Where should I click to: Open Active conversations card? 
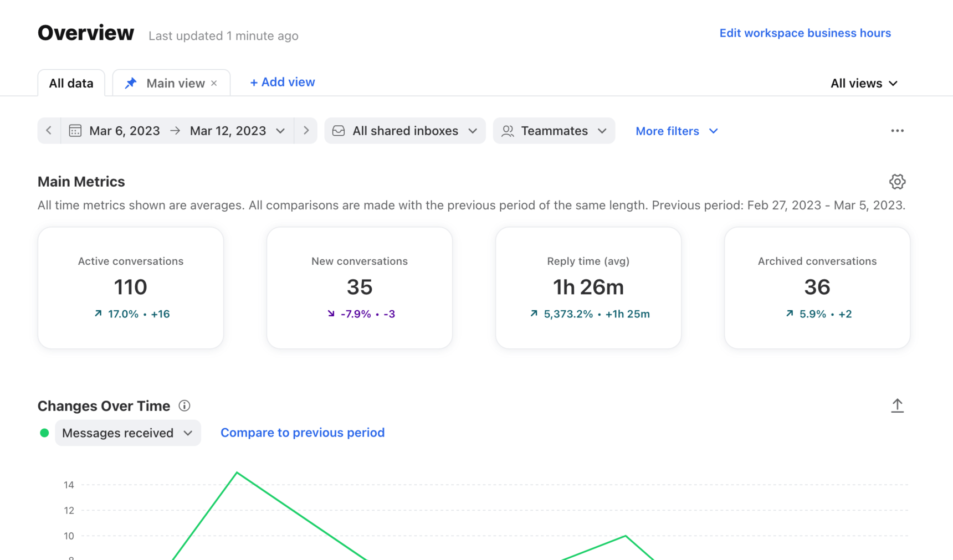click(x=131, y=288)
